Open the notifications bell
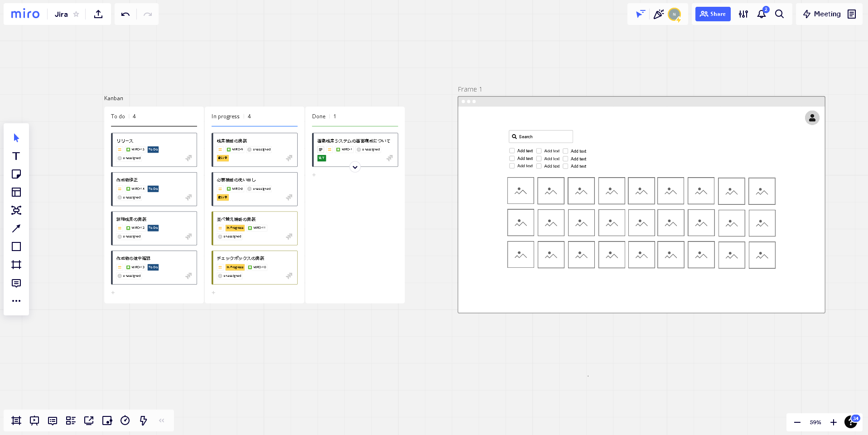The width and height of the screenshot is (868, 435). point(761,14)
